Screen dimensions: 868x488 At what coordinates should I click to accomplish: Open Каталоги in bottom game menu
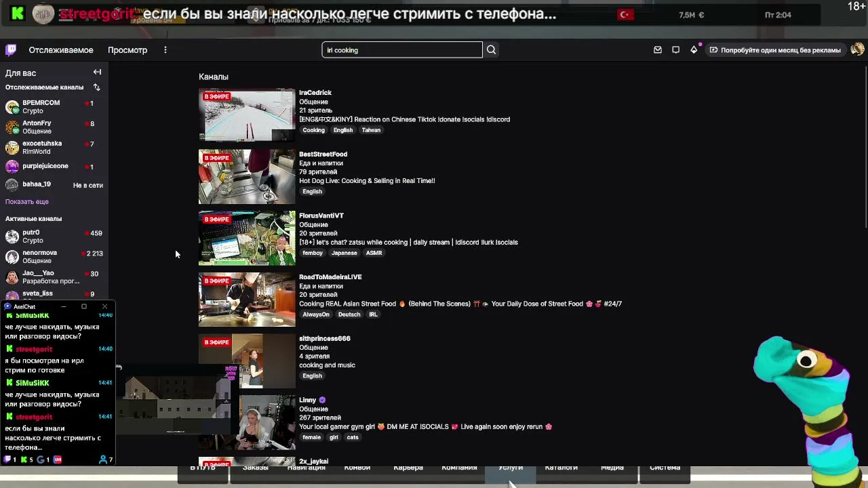(561, 468)
